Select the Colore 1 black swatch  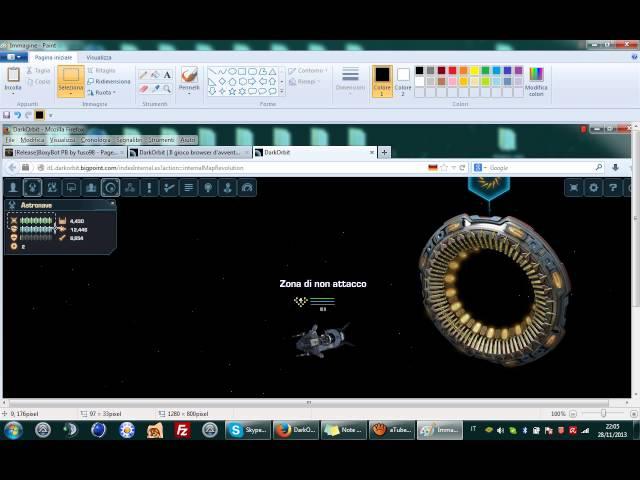click(x=382, y=81)
